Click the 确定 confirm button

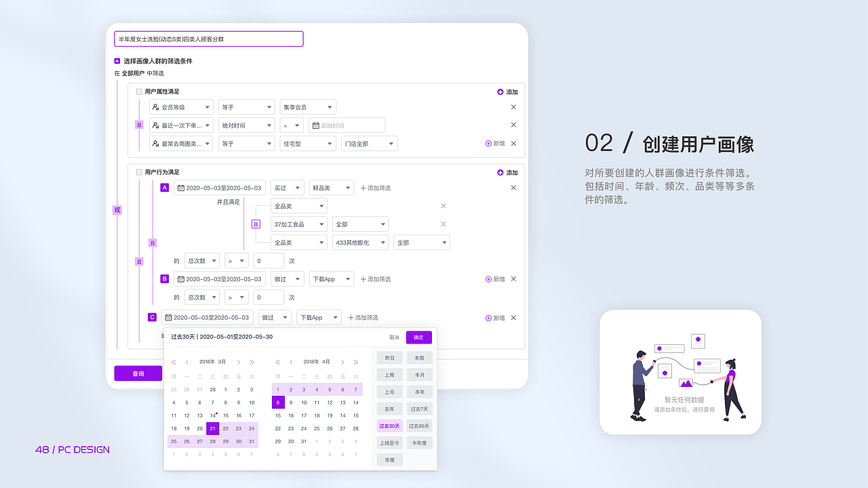click(418, 337)
